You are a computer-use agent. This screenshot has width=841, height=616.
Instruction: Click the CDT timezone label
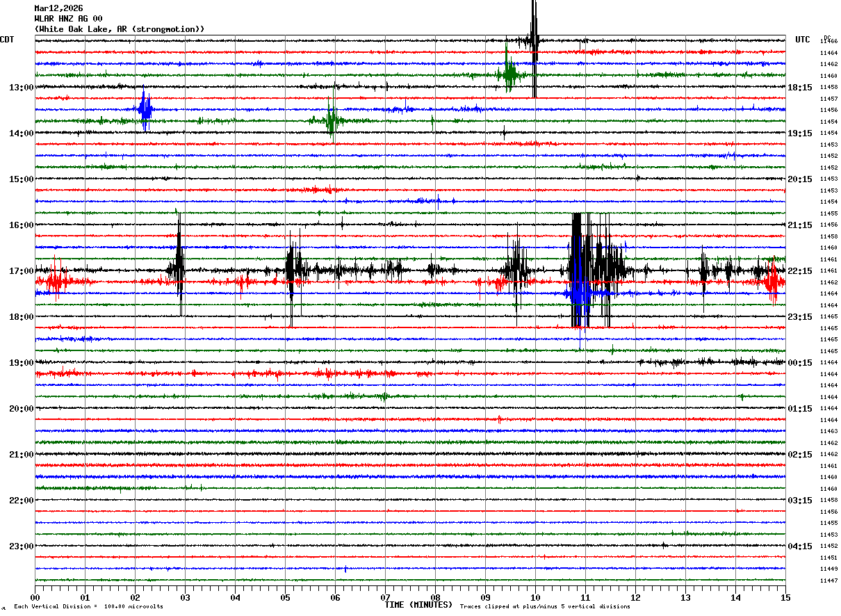(x=7, y=40)
